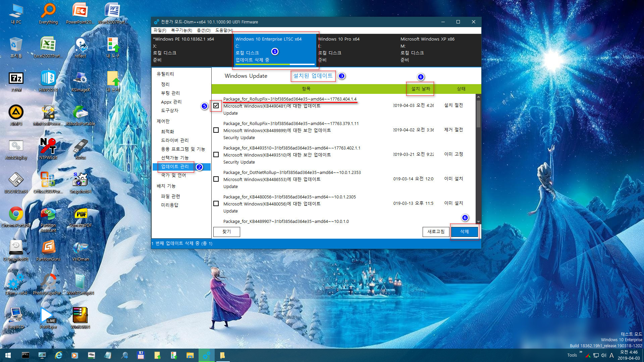Screen dimensions: 644x362
Task: Click the 삭제 delete button
Action: click(x=465, y=232)
